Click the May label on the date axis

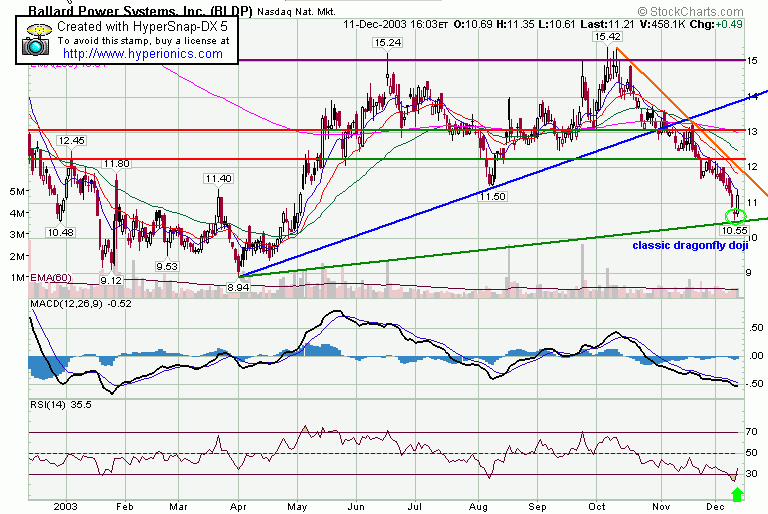coord(297,507)
